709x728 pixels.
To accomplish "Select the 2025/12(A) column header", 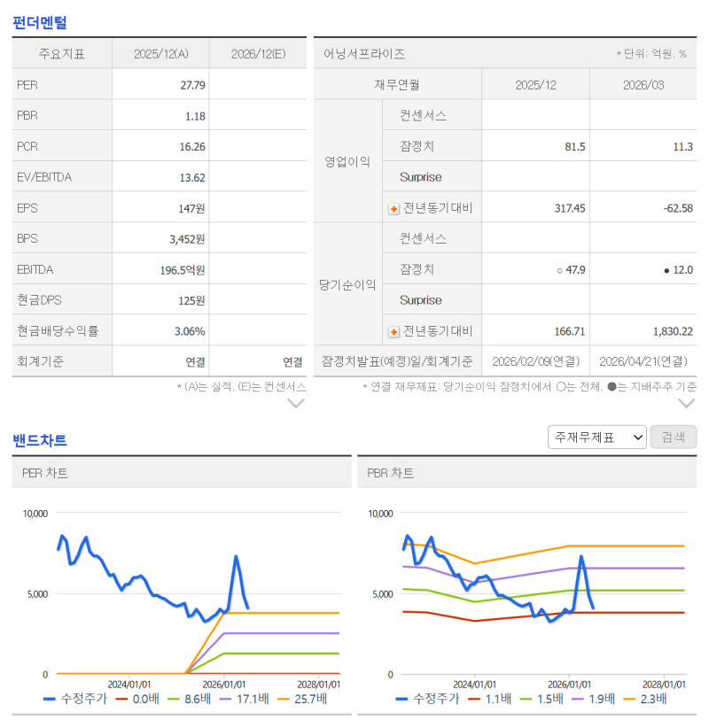I will (x=160, y=54).
